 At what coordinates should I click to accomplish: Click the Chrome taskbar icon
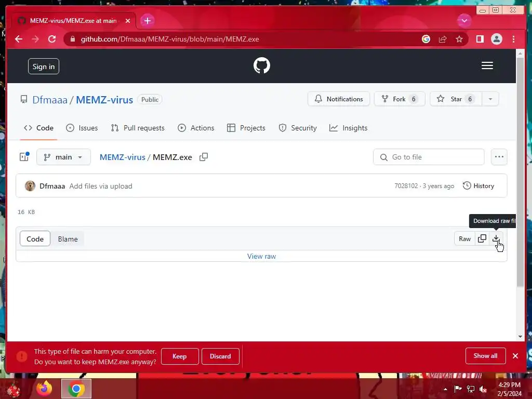tap(76, 389)
